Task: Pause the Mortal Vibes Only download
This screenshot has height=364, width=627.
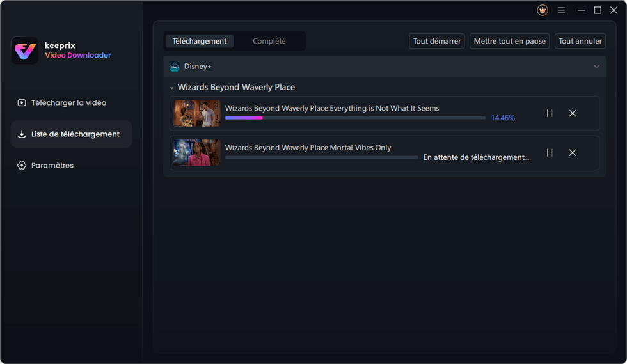Action: (550, 152)
